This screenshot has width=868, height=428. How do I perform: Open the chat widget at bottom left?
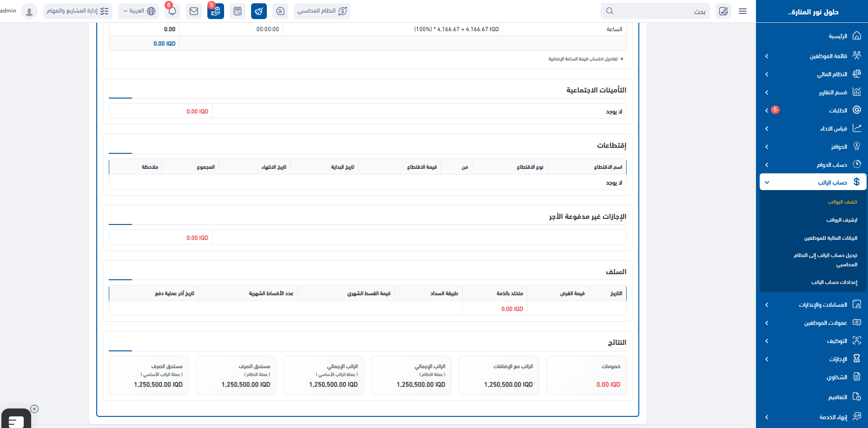click(x=16, y=419)
